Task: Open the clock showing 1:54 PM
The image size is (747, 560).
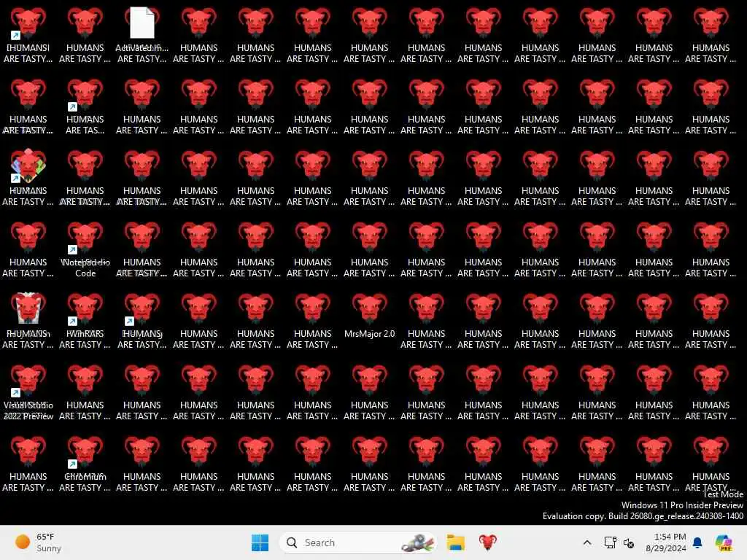Action: click(666, 542)
